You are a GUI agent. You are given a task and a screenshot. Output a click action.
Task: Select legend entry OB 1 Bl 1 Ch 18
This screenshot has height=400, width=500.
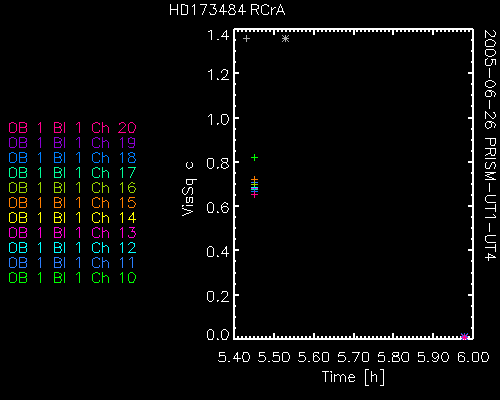click(x=72, y=158)
